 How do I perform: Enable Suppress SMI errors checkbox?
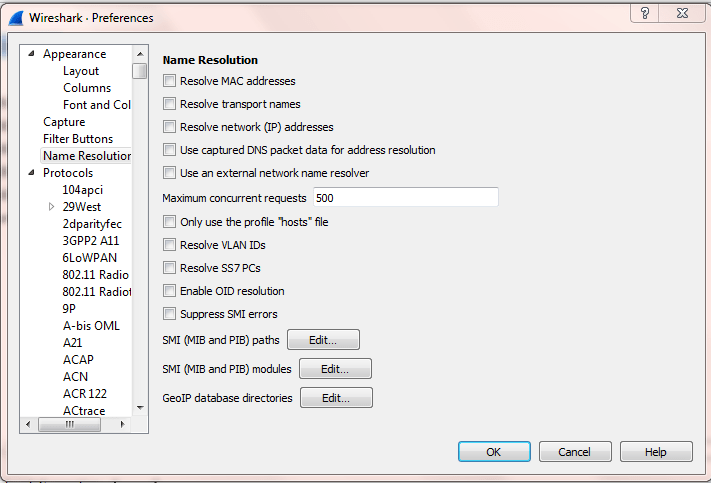click(x=170, y=314)
